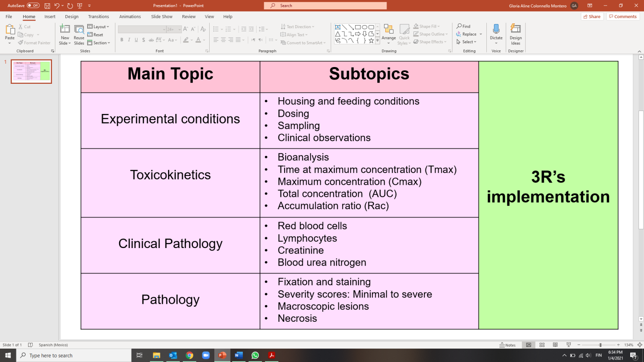Open Slide Sorter view in status bar

(x=542, y=345)
